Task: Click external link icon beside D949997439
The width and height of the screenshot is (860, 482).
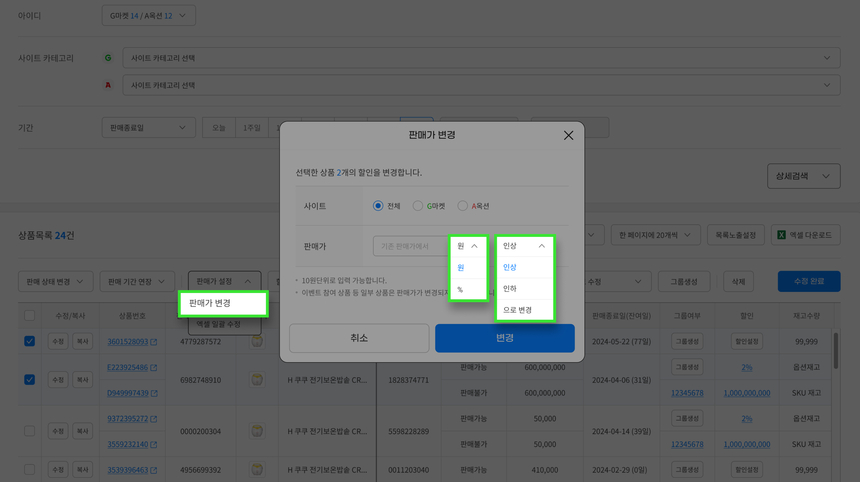Action: coord(154,393)
